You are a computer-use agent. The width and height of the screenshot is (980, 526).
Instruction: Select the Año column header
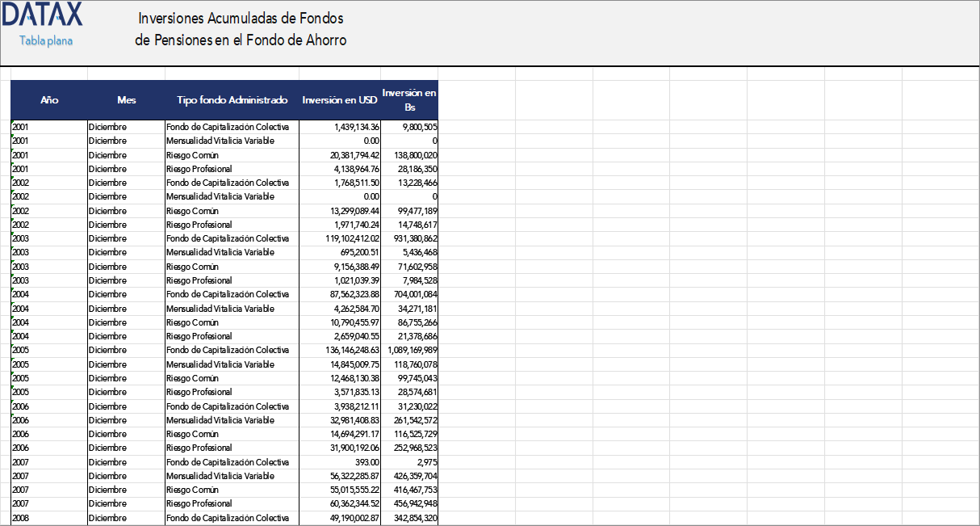pos(49,100)
